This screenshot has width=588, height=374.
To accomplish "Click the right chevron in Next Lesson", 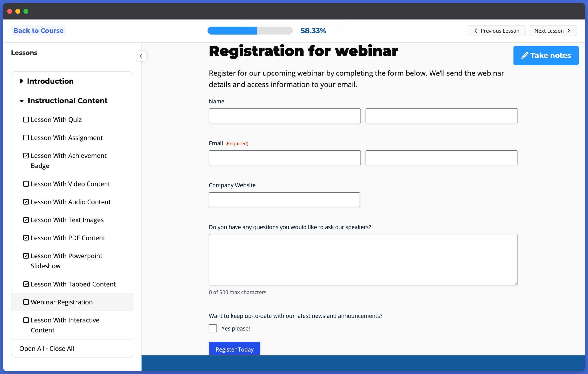I will (569, 31).
